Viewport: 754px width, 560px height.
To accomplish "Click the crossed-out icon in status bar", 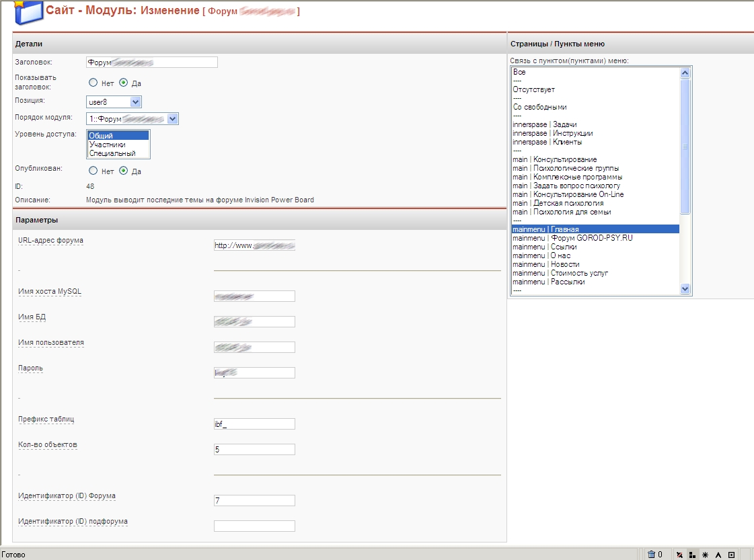I will pos(679,555).
